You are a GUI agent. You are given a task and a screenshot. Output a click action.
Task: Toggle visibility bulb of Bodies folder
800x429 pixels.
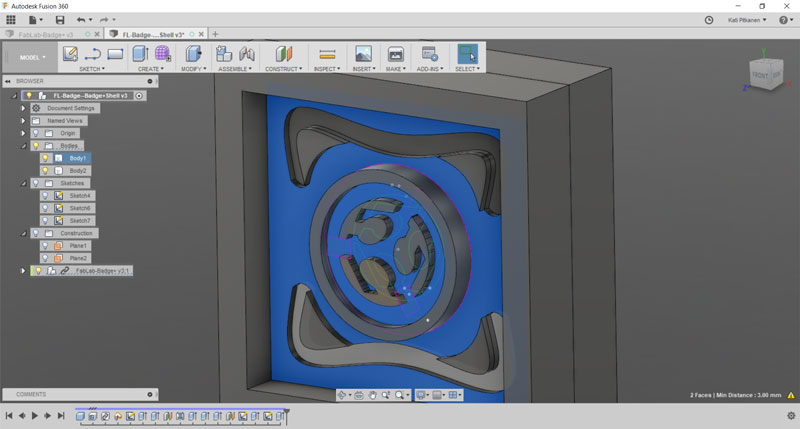[36, 145]
